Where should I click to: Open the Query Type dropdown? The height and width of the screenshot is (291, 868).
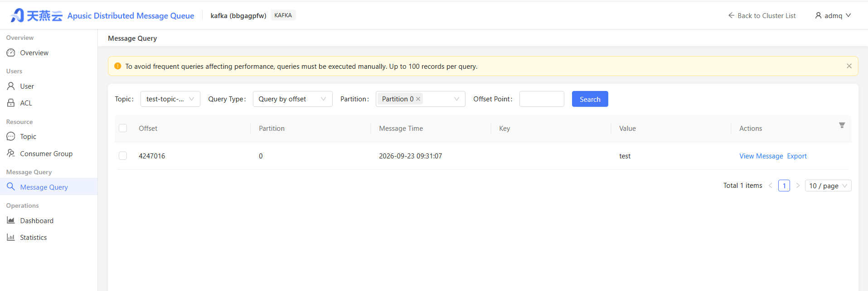point(292,99)
